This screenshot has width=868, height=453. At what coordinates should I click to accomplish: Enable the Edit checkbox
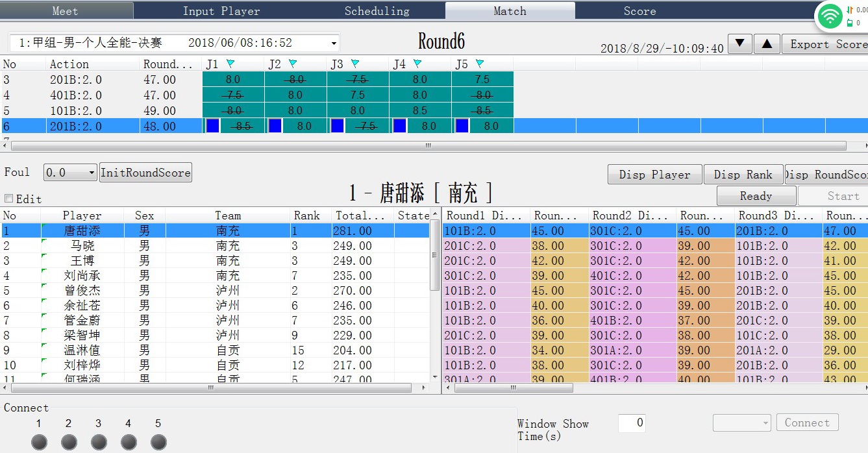coord(9,199)
